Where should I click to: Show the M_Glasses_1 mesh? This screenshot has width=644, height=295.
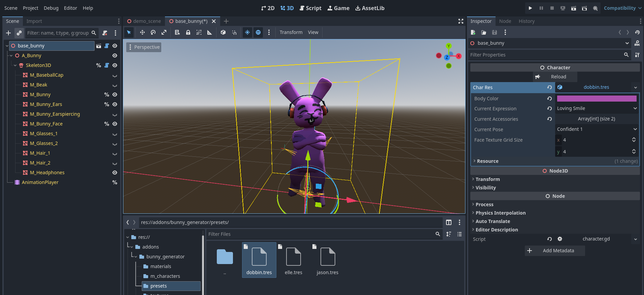[115, 134]
